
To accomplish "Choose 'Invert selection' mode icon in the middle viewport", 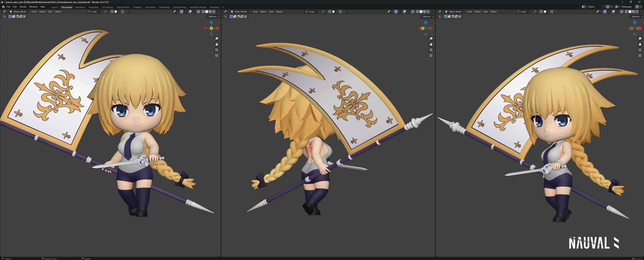I will coord(242,16).
